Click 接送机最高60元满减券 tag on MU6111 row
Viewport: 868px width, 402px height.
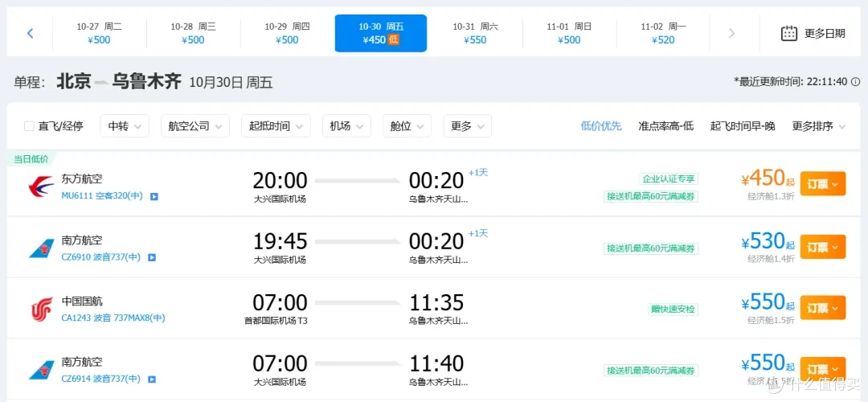[651, 196]
